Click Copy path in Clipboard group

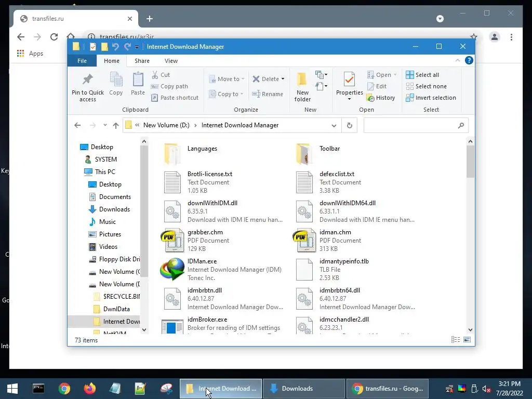(169, 86)
